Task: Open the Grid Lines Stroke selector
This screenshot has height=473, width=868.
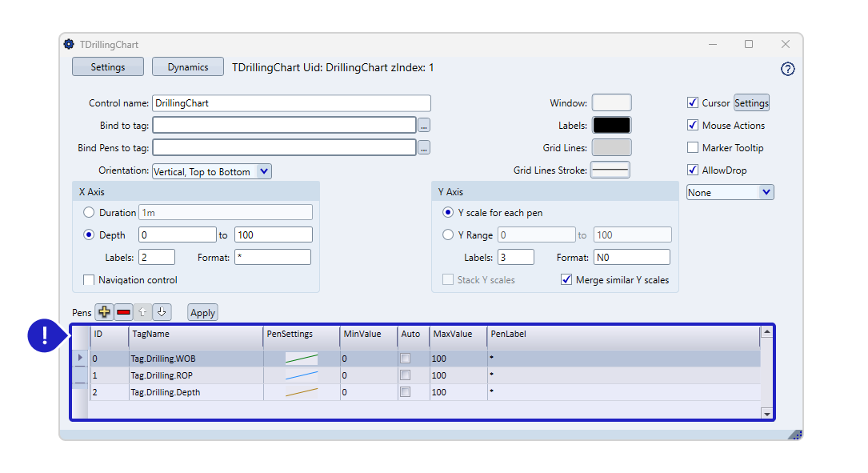Action: (610, 170)
